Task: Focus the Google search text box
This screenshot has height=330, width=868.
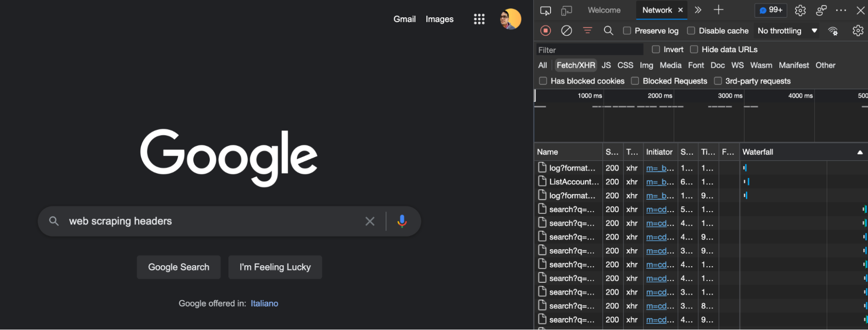Action: (213, 221)
